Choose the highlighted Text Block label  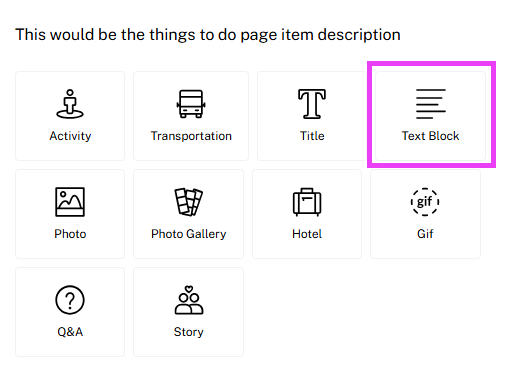click(430, 136)
